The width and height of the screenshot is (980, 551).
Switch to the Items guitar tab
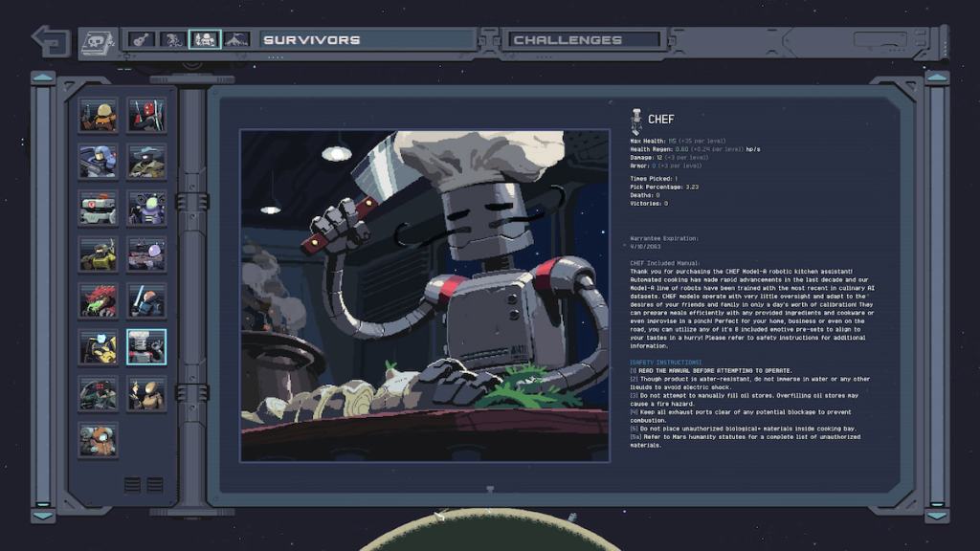point(141,40)
